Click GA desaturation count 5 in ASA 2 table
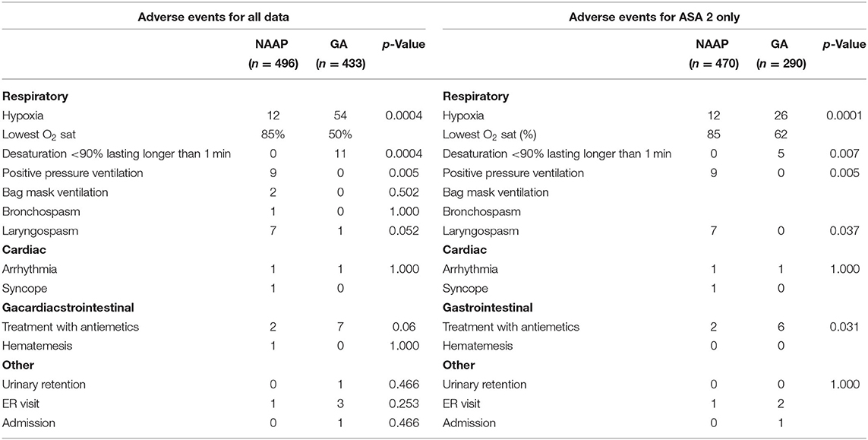The image size is (868, 440). tap(781, 154)
